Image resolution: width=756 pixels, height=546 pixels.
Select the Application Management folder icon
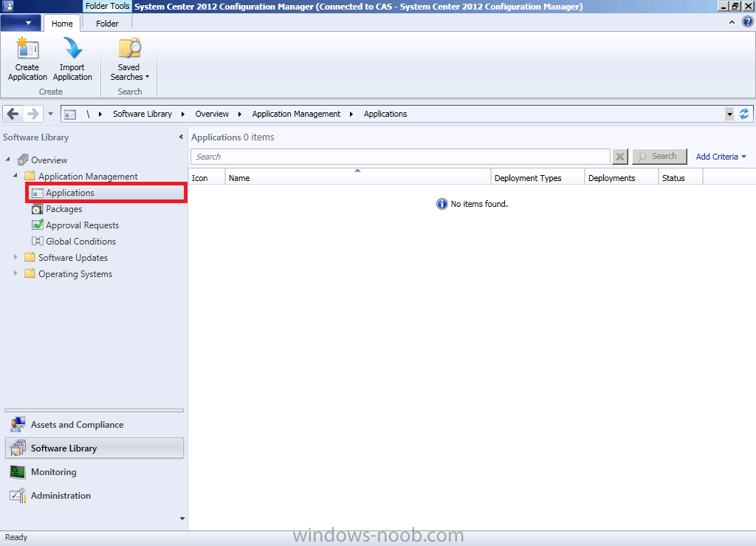point(30,176)
